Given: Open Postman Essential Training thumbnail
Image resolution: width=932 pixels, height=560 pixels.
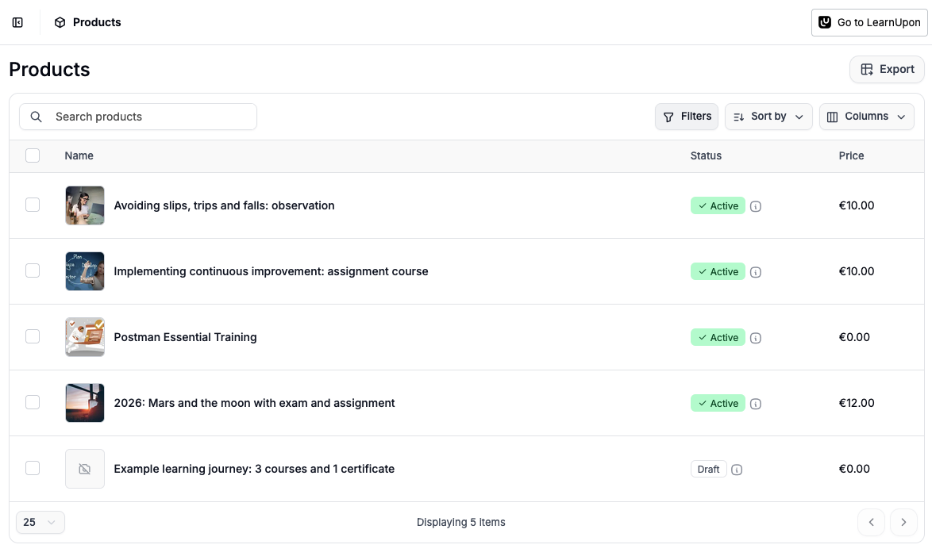Looking at the screenshot, I should tap(85, 337).
